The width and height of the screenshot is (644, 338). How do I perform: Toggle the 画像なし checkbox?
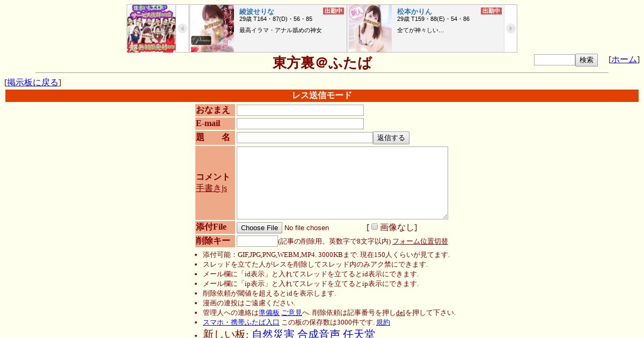click(375, 226)
